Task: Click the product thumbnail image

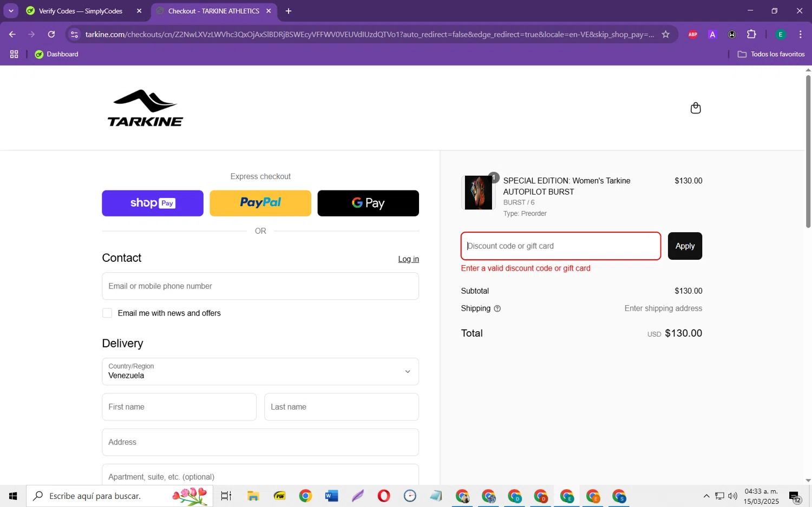Action: [479, 192]
